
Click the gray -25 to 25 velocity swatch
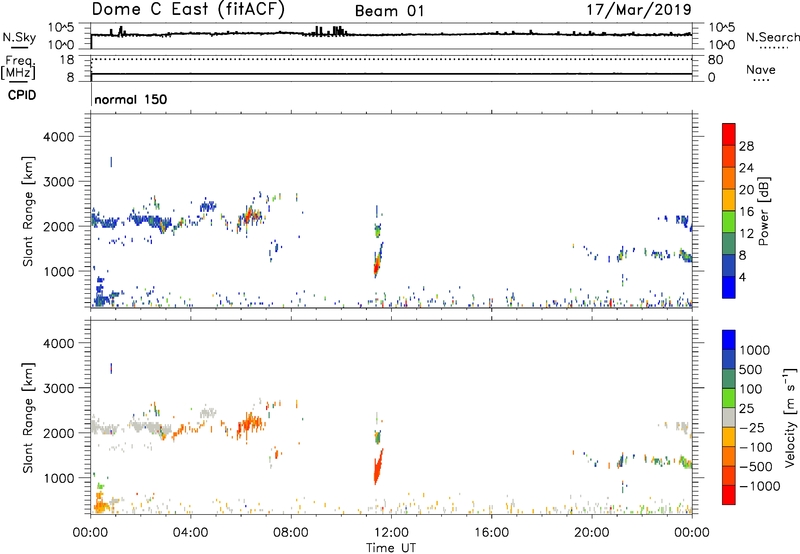[729, 418]
